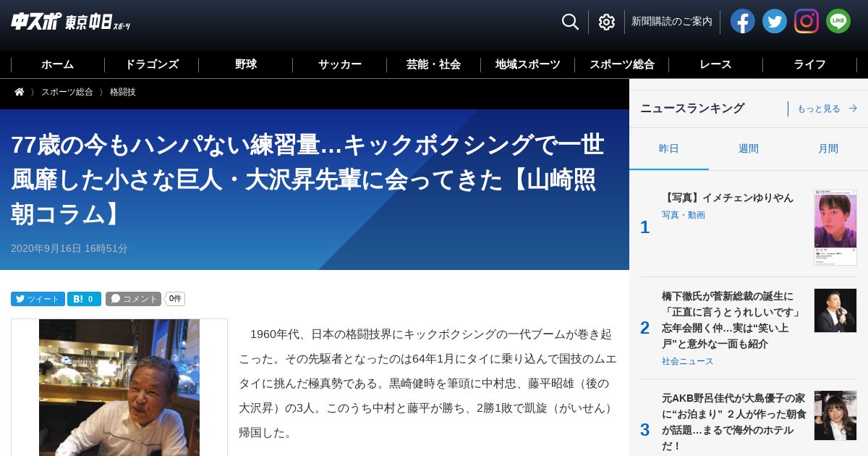The height and width of the screenshot is (456, 868).
Task: Open the settings gear icon
Action: point(607,22)
